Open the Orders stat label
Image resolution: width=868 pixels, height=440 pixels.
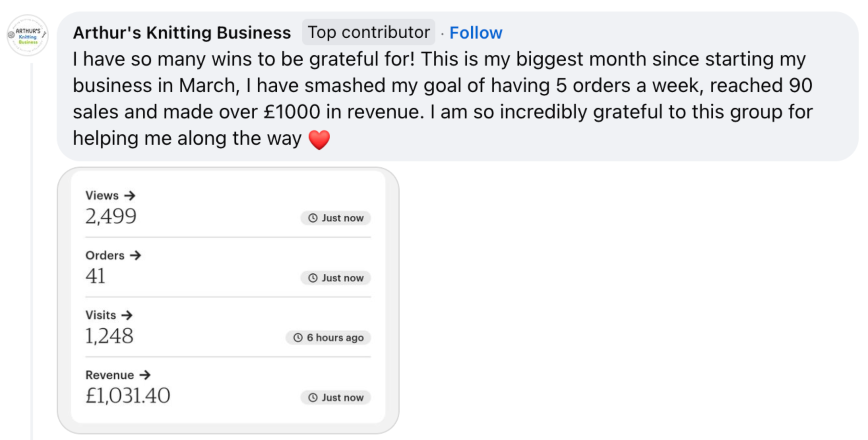[105, 255]
